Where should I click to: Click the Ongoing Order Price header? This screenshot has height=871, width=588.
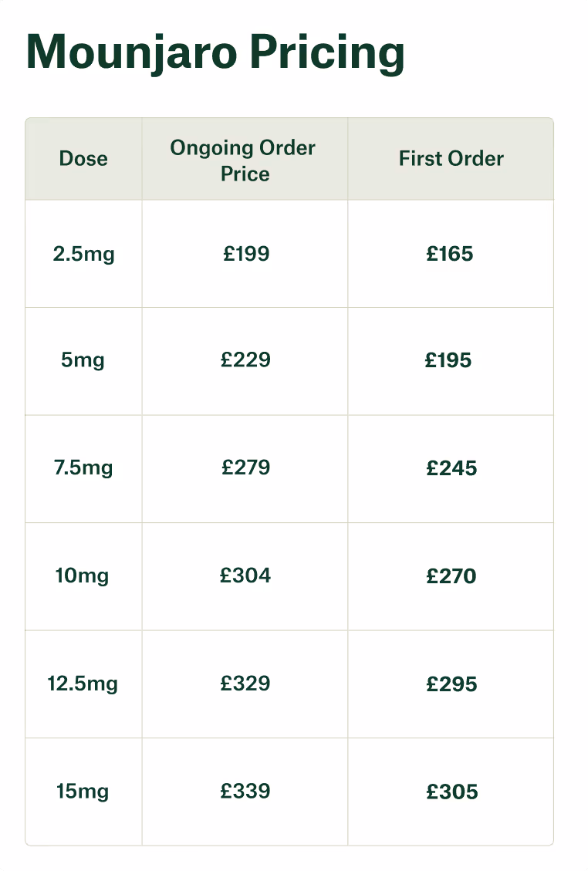pyautogui.click(x=243, y=160)
